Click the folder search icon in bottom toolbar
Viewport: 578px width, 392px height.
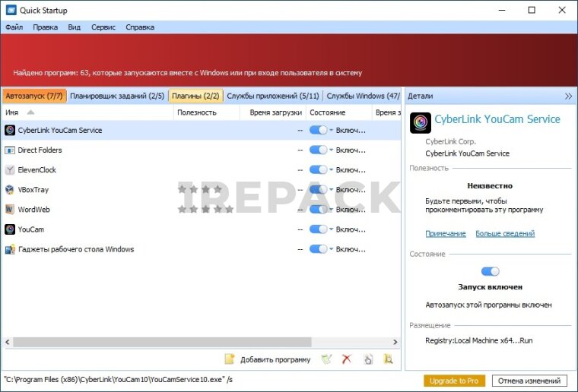(x=389, y=359)
